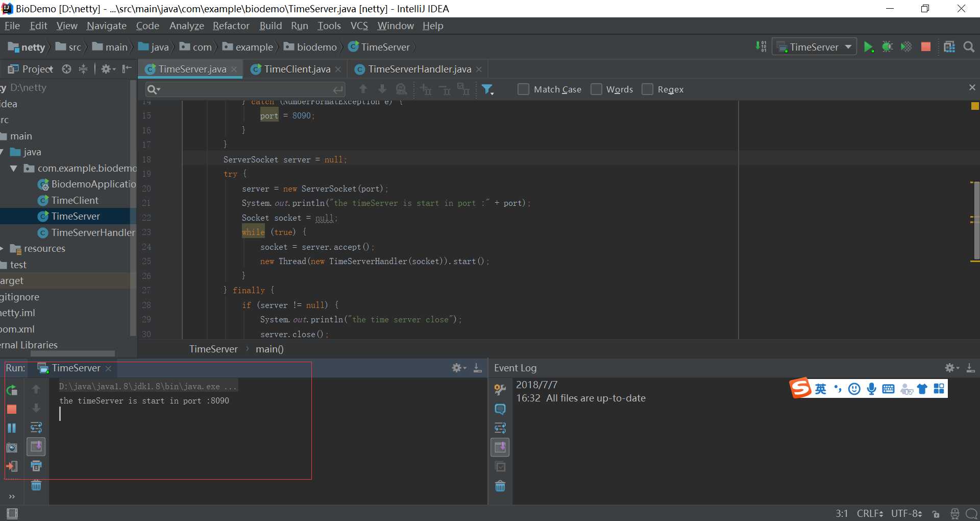
Task: Hide the Project tool window
Action: pos(127,69)
